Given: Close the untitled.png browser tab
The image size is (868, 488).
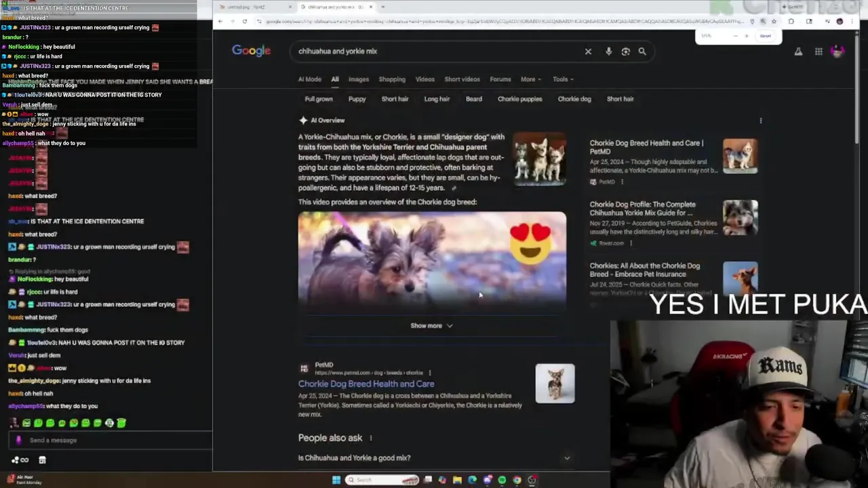Looking at the screenshot, I should pos(290,7).
